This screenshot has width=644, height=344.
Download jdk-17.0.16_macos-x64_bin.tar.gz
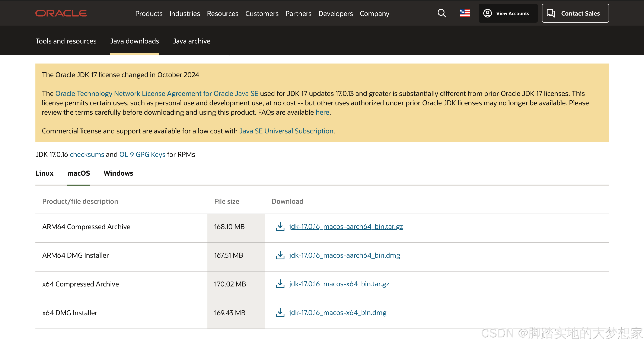[x=339, y=284]
